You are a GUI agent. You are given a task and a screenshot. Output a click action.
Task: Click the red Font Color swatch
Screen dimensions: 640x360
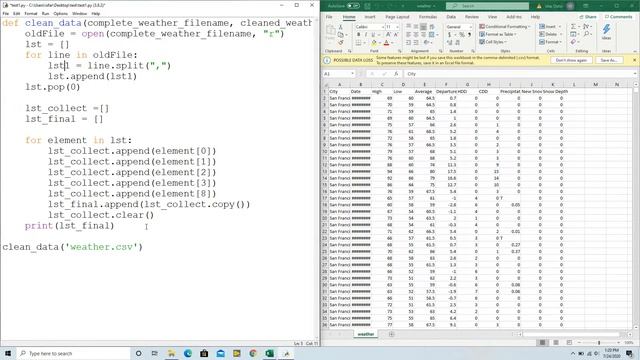(x=386, y=42)
